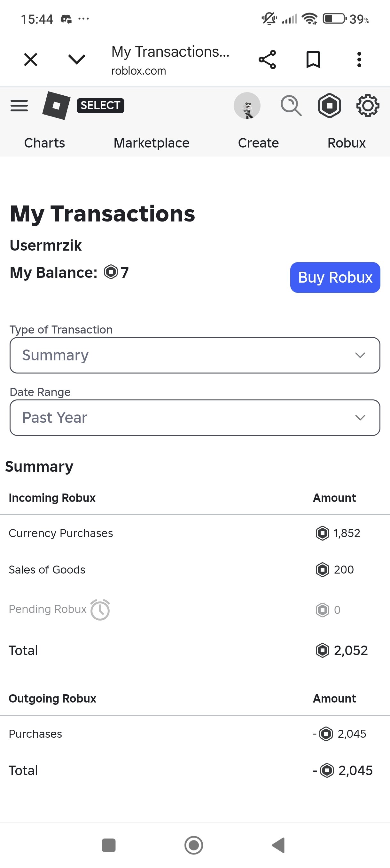390x868 pixels.
Task: Tap the Sales of Goods row label
Action: coord(47,569)
